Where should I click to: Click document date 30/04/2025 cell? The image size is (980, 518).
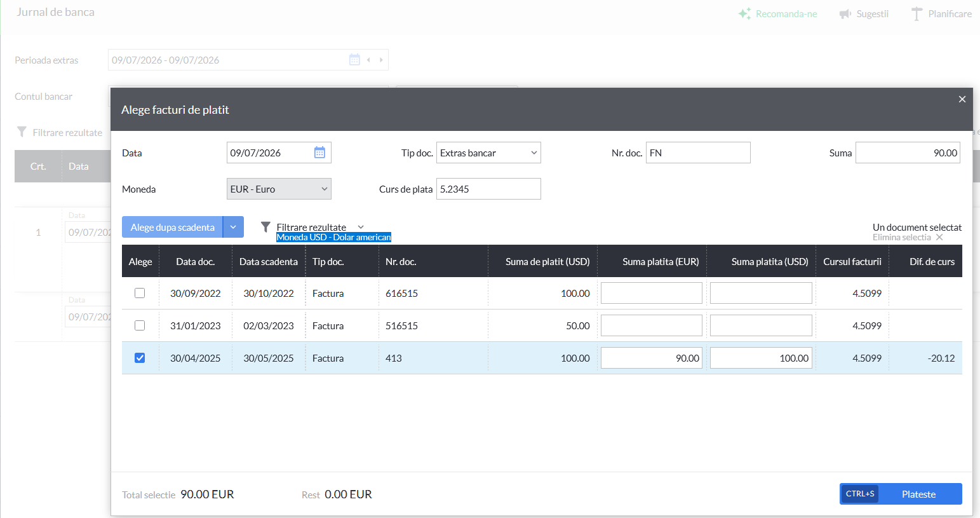pos(196,358)
